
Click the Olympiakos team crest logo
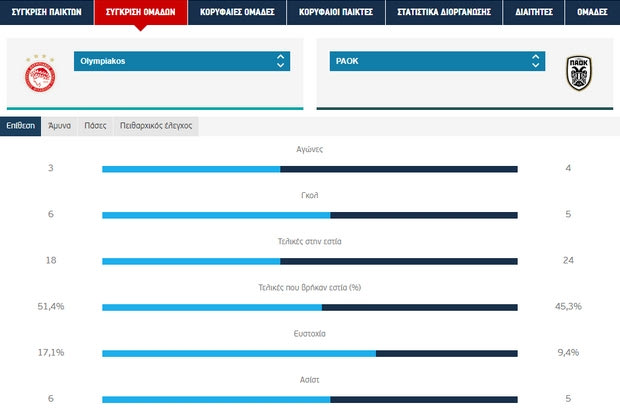(x=40, y=73)
